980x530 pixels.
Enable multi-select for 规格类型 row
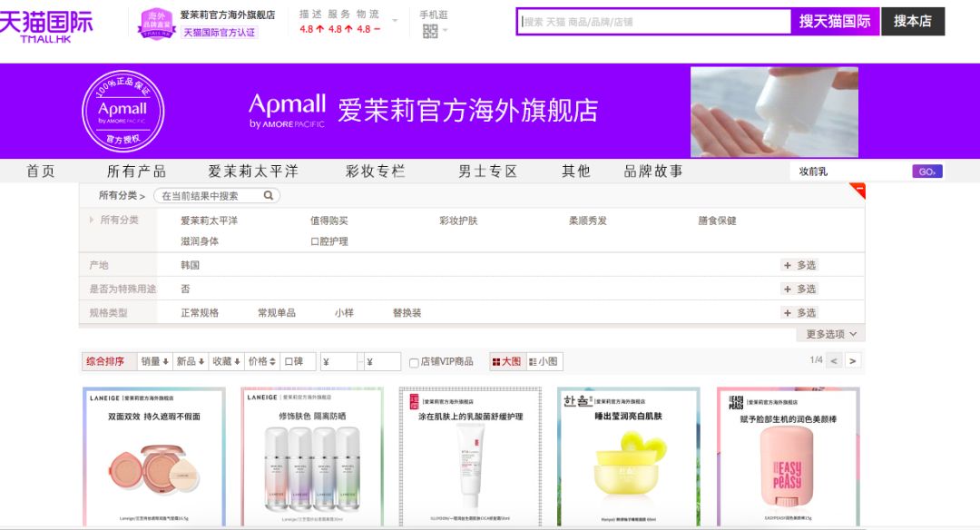800,312
